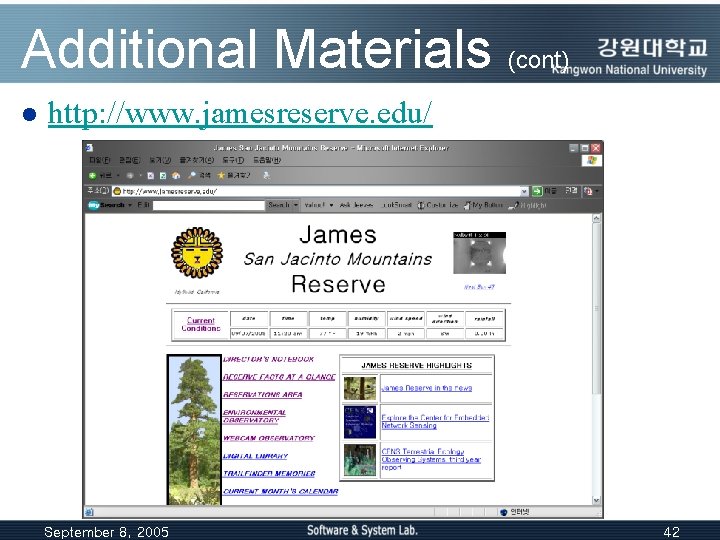This screenshot has width=720, height=540.
Task: Click the nest box webcam thumbnail
Action: 479,253
